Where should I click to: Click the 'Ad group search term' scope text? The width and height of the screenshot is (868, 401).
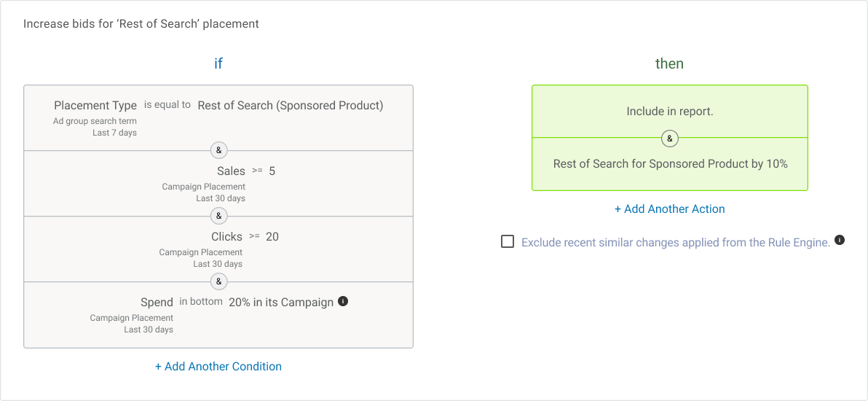95,121
